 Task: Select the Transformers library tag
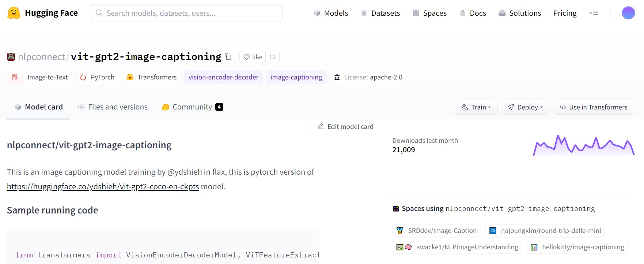[x=151, y=77]
